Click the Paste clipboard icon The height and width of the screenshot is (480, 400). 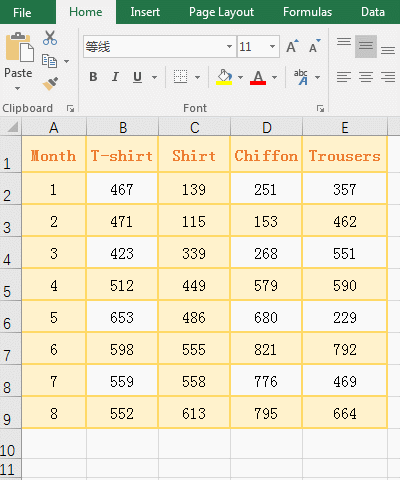point(20,47)
